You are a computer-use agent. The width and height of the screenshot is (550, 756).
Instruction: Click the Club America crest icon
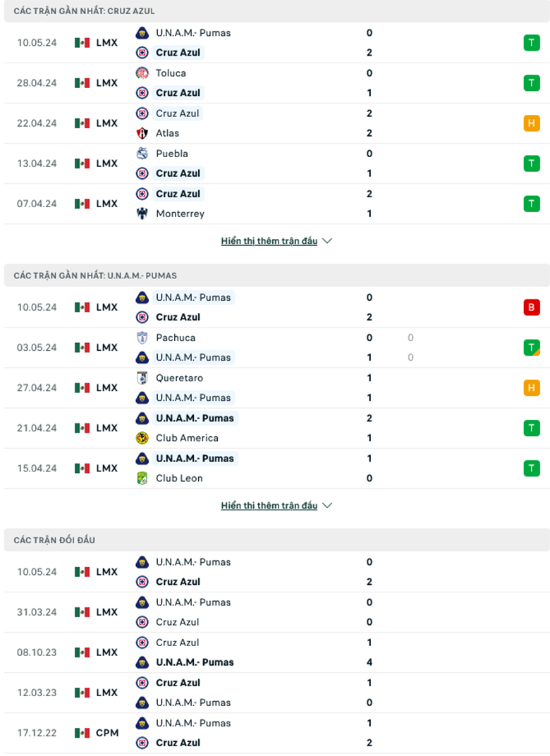pyautogui.click(x=142, y=438)
